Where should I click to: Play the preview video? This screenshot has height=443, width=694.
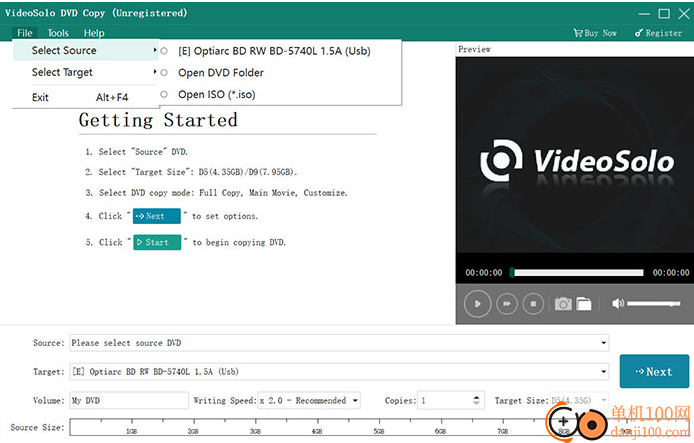[x=477, y=304]
